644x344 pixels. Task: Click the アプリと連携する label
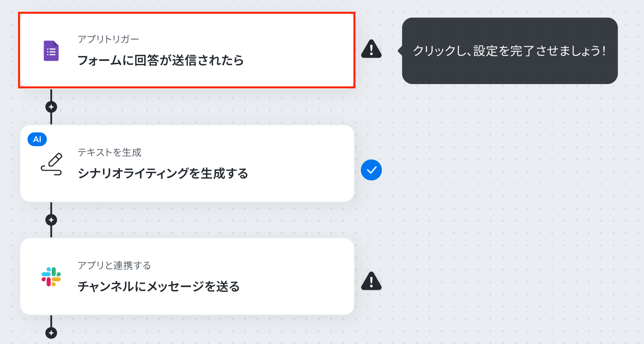tap(114, 265)
